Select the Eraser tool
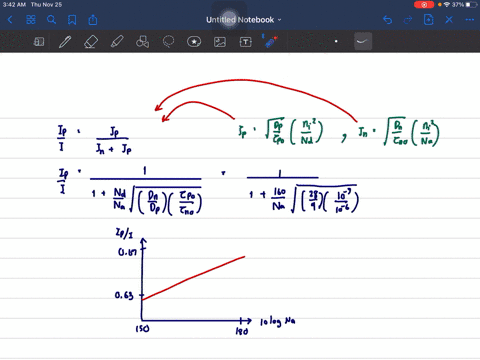This screenshot has width=480, height=360. [91, 42]
